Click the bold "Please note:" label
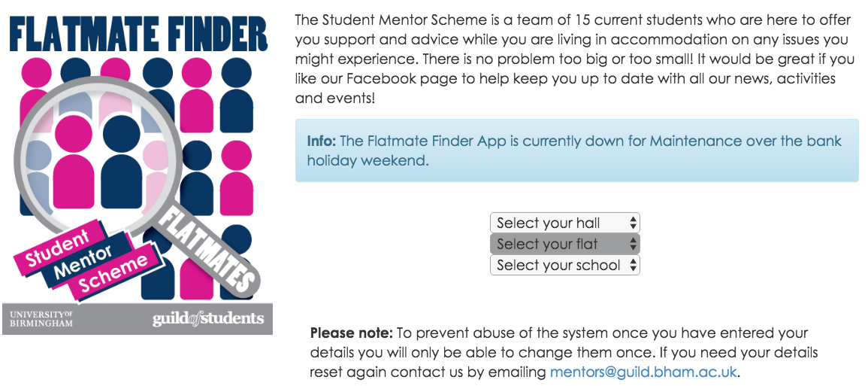Viewport: 868px width, 386px height. click(x=351, y=333)
